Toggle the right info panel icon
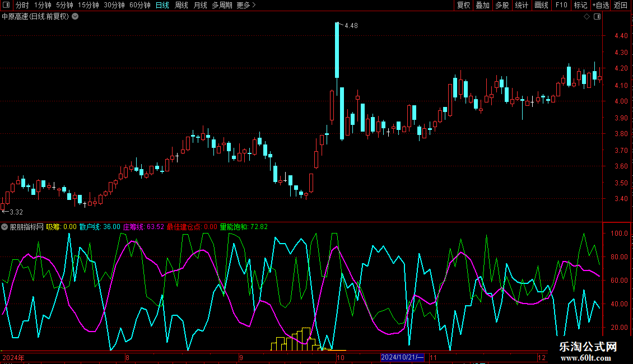This screenshot has height=364, width=633. coord(597,17)
